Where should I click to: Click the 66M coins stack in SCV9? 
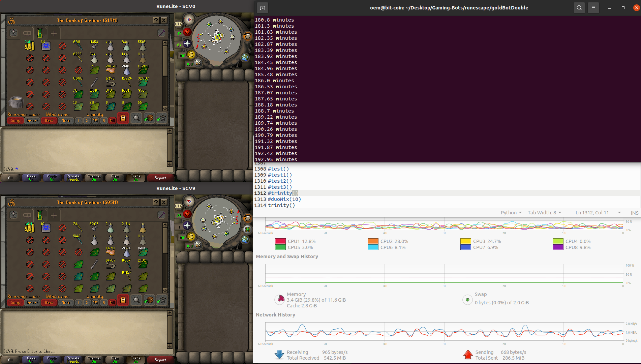(30, 228)
